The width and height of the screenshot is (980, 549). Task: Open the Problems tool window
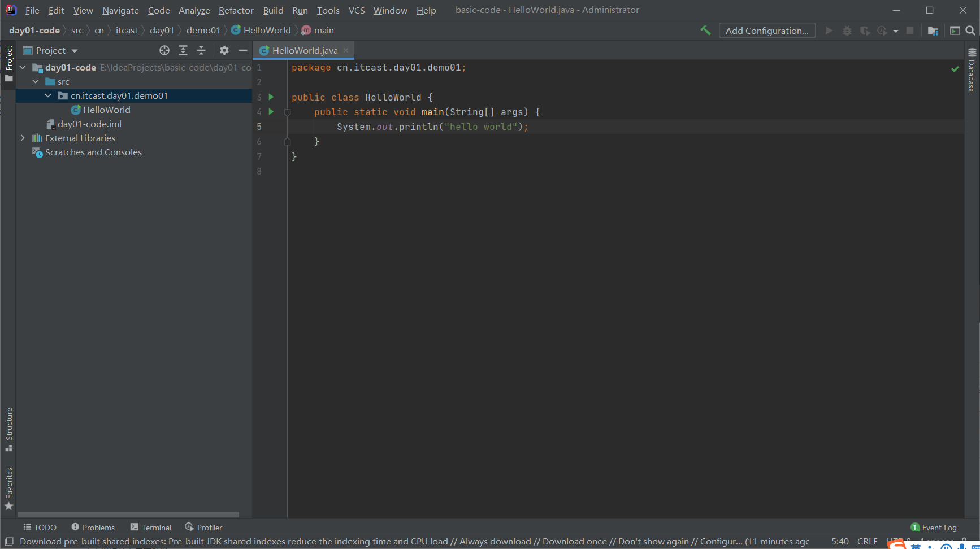pyautogui.click(x=93, y=527)
